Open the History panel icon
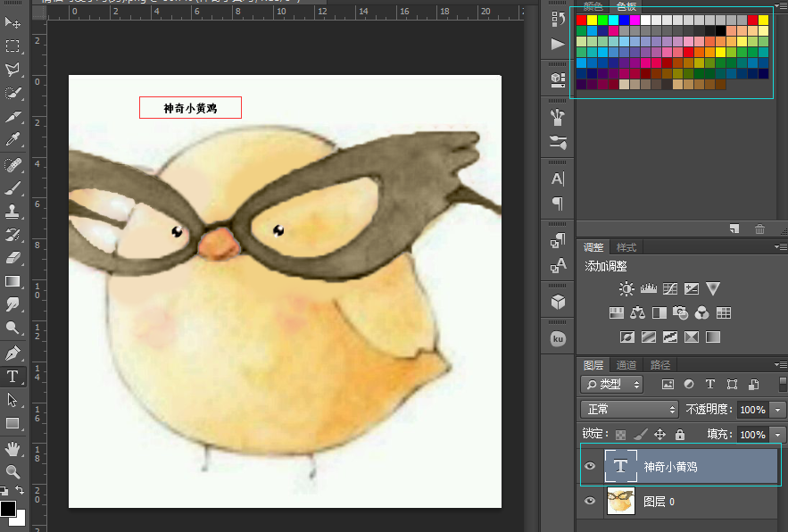This screenshot has width=788, height=532. click(x=558, y=19)
